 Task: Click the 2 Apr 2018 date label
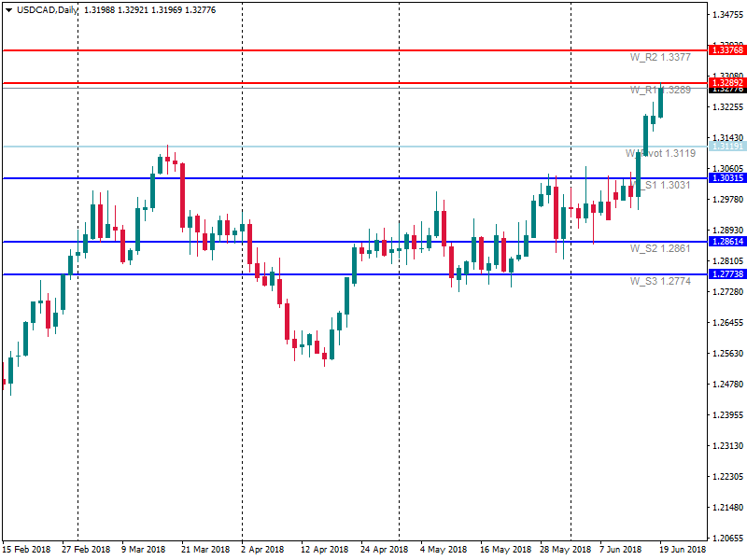click(x=263, y=550)
